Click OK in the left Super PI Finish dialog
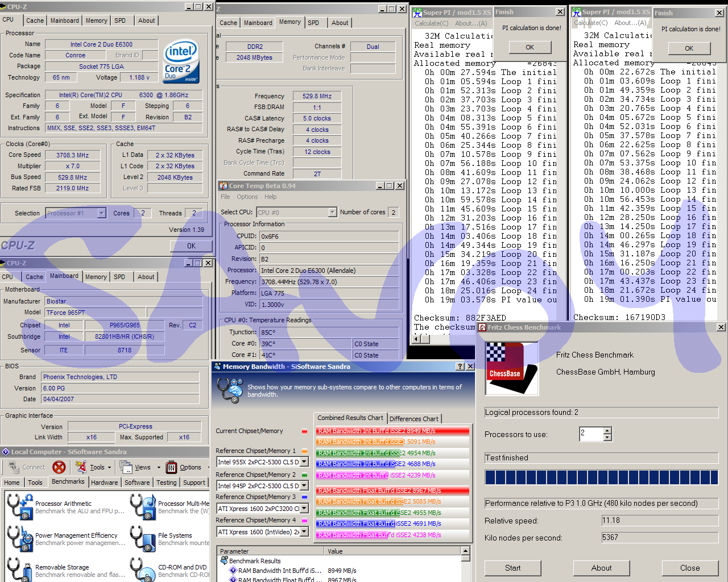 point(530,47)
